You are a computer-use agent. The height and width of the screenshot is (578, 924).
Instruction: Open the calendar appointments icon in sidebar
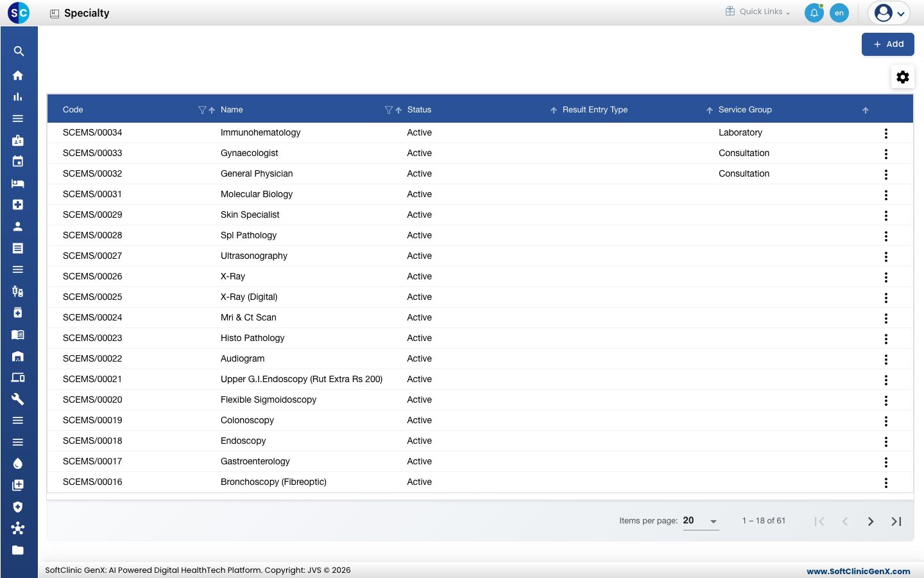pyautogui.click(x=18, y=161)
